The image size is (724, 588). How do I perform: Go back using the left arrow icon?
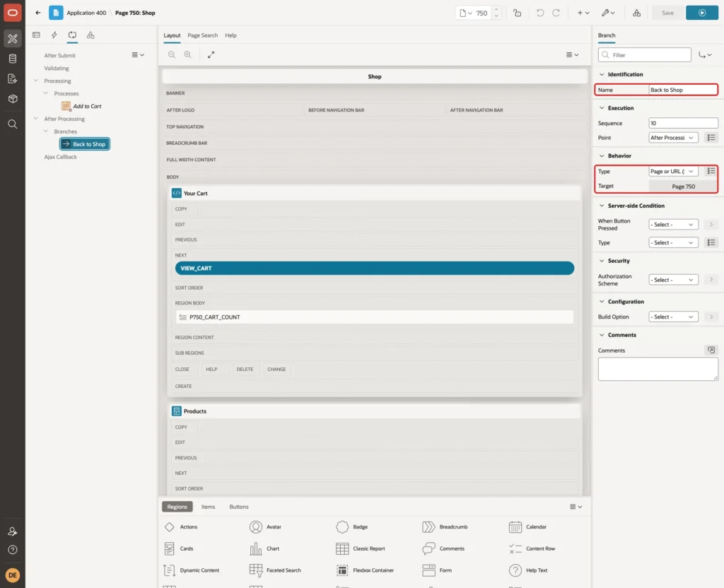tap(38, 13)
